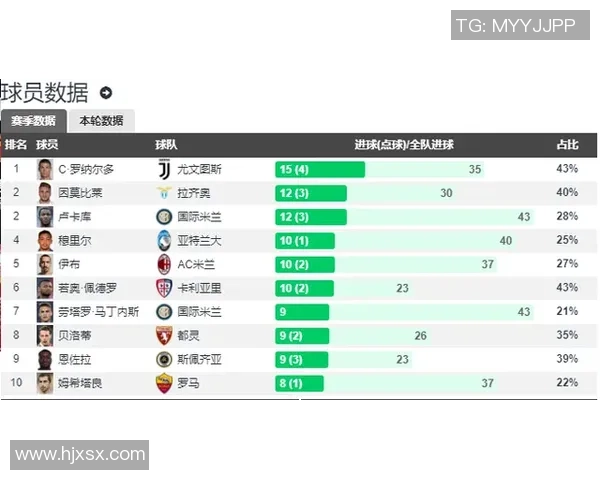Image resolution: width=600 pixels, height=480 pixels.
Task: Click the arrow icon beside 球员数据
Action: click(106, 94)
